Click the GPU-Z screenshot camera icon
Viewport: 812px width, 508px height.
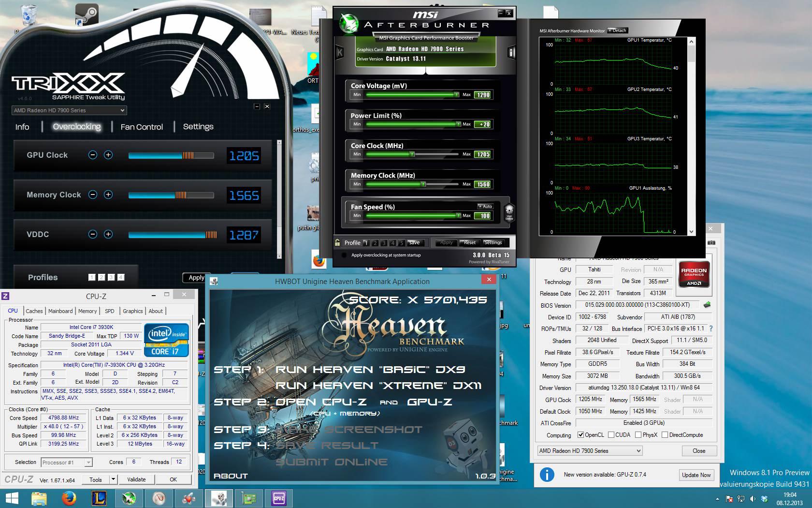pyautogui.click(x=711, y=242)
